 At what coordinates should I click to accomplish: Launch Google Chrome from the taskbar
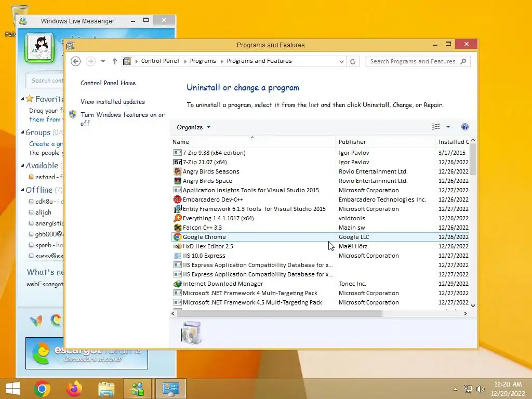coord(42,389)
